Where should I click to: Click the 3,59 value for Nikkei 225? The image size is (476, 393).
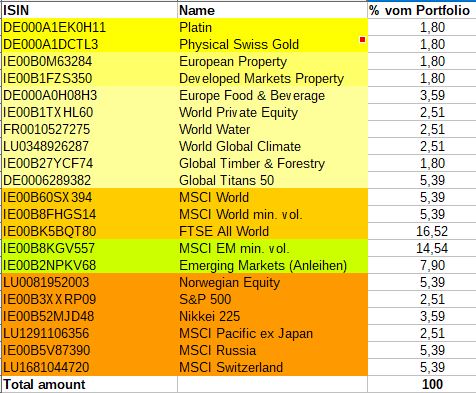click(422, 316)
